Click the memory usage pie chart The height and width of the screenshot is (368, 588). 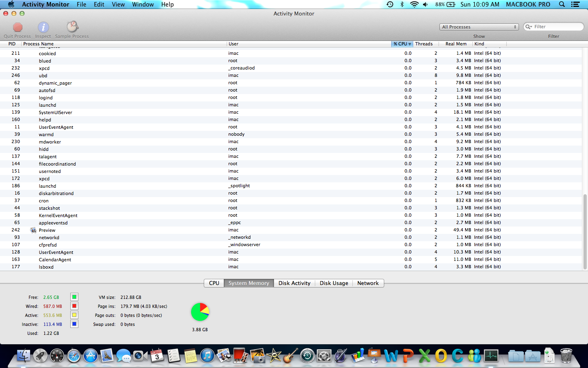tap(200, 312)
